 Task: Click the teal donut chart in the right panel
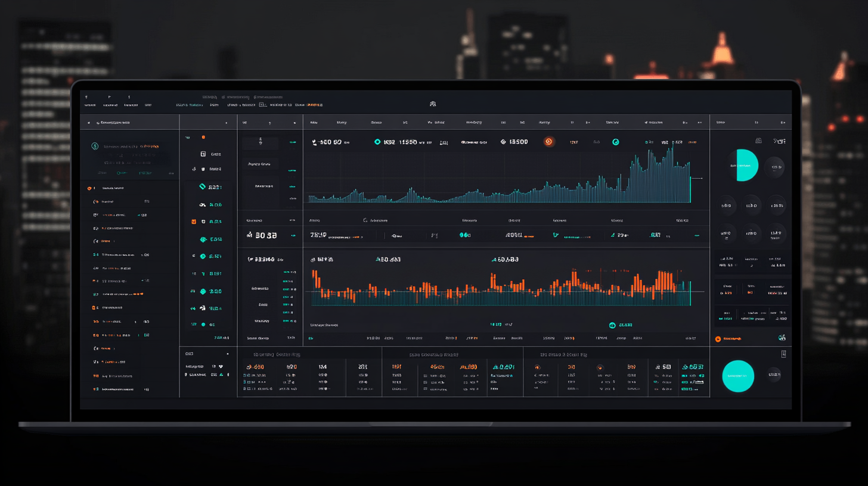click(744, 166)
